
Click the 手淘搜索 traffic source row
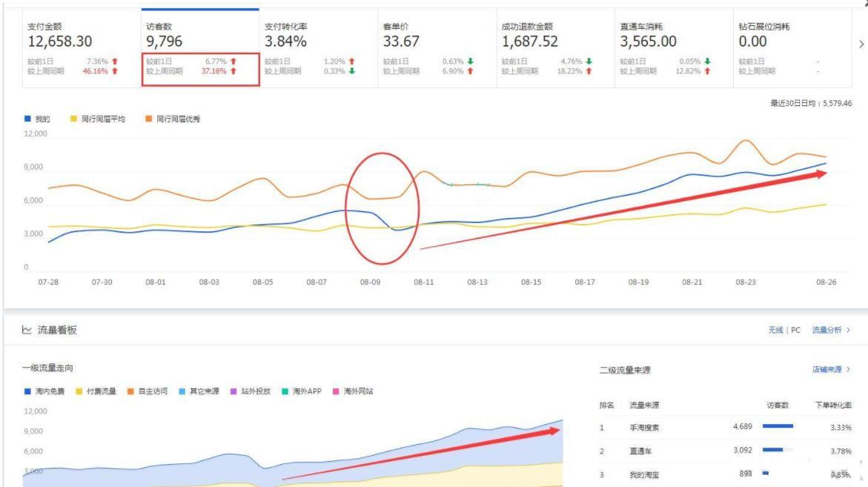(x=646, y=427)
